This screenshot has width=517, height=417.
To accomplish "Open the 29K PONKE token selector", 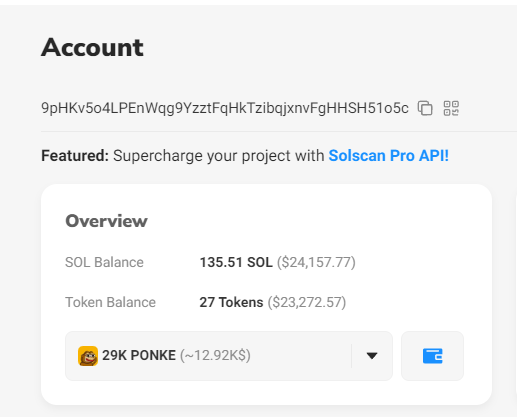I will [229, 356].
